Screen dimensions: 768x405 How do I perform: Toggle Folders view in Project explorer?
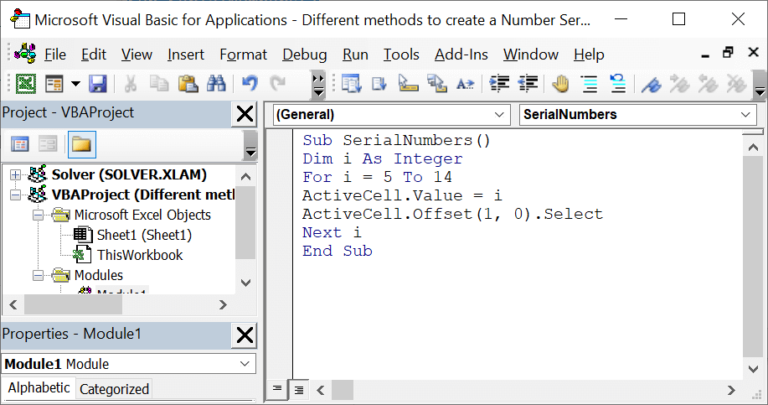pos(81,145)
